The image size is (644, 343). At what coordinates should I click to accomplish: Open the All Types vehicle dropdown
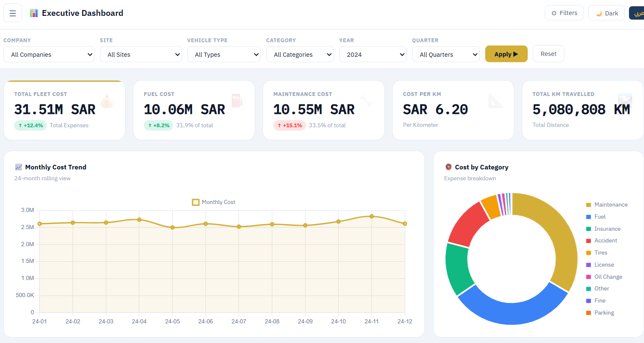point(224,54)
